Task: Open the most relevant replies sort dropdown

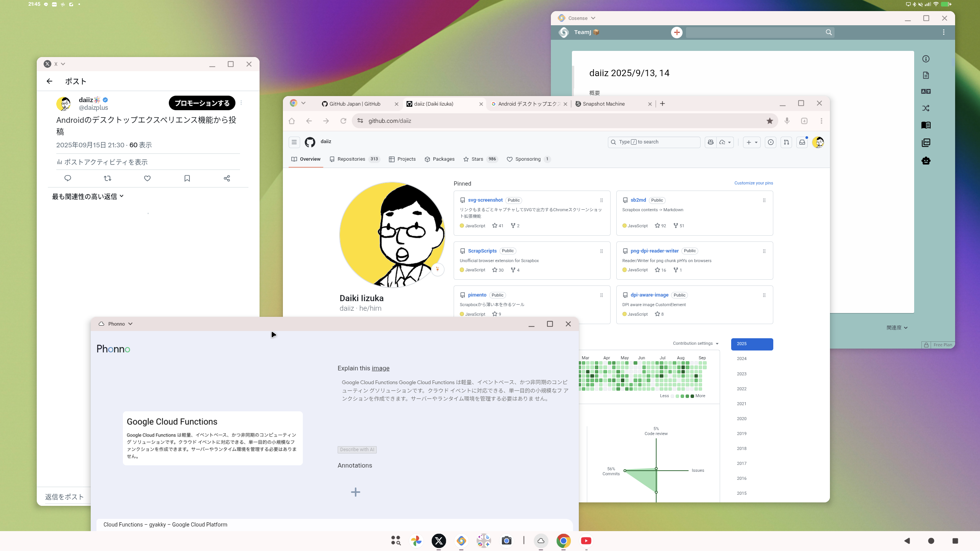Action: pos(88,197)
